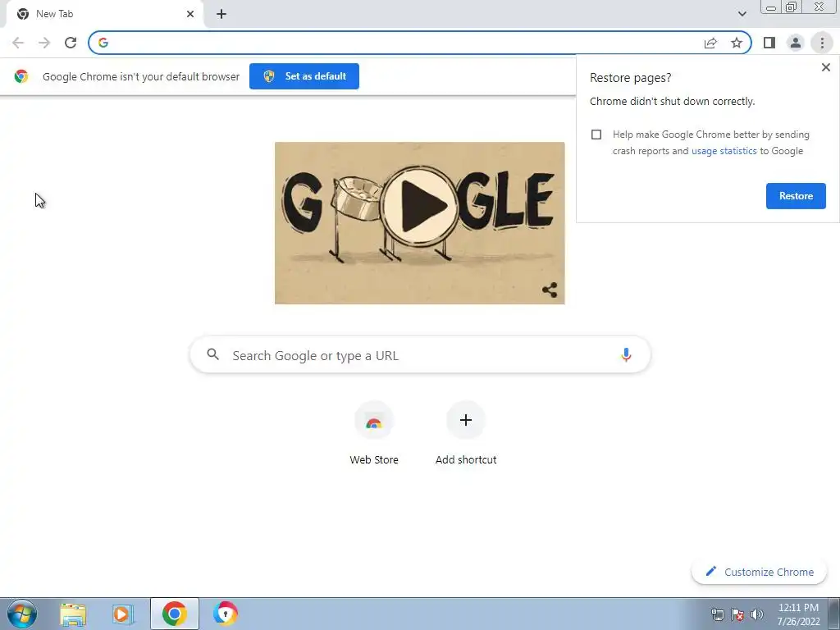Open File Explorer from the taskbar
The width and height of the screenshot is (840, 630).
click(73, 614)
